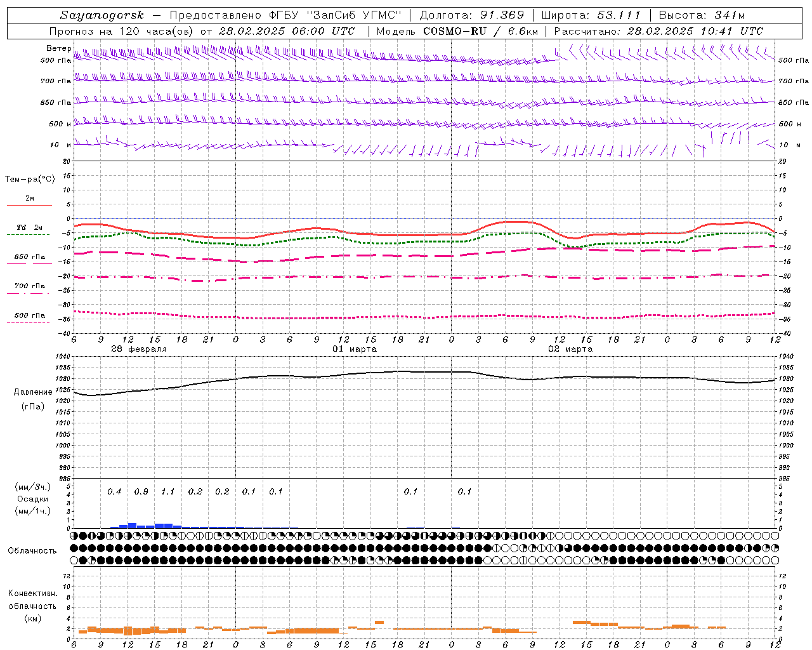Screen dimensions: 812x650
Task: Click the forecast start time 28.02.2025 06:00 UTC
Action: 287,31
